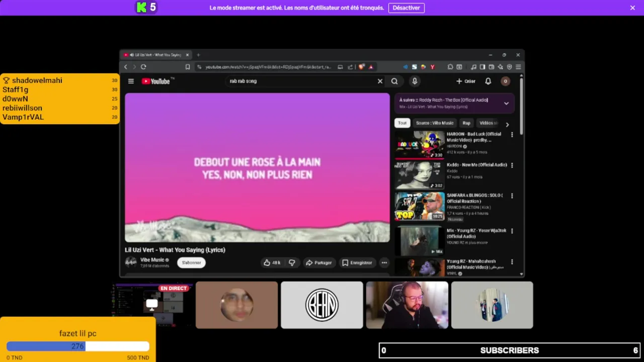644x362 pixels.
Task: Show more filter chips with right chevron
Action: point(507,124)
